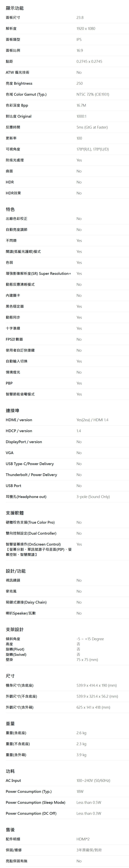Click the Yes(2ea) / HDMI 1.4 value
This screenshot has width=129, height=868.
(92, 420)
